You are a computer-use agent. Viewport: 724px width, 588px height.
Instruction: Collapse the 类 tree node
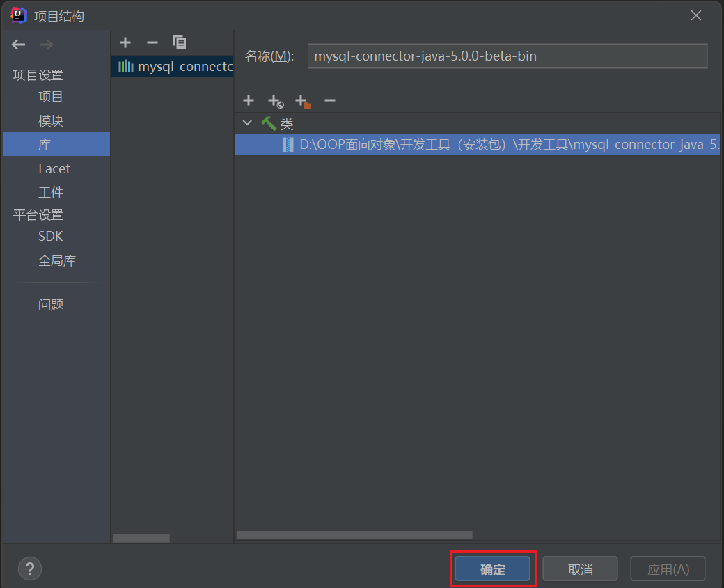pyautogui.click(x=248, y=122)
